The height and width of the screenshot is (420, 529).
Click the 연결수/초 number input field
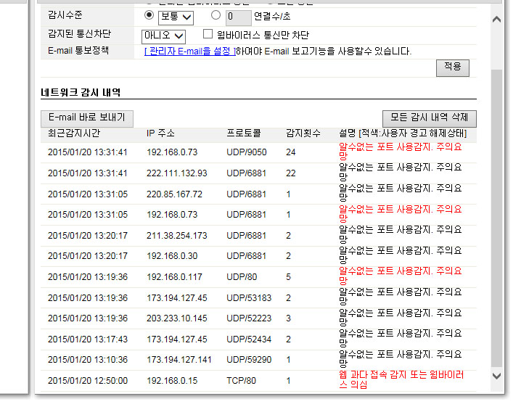click(x=239, y=17)
